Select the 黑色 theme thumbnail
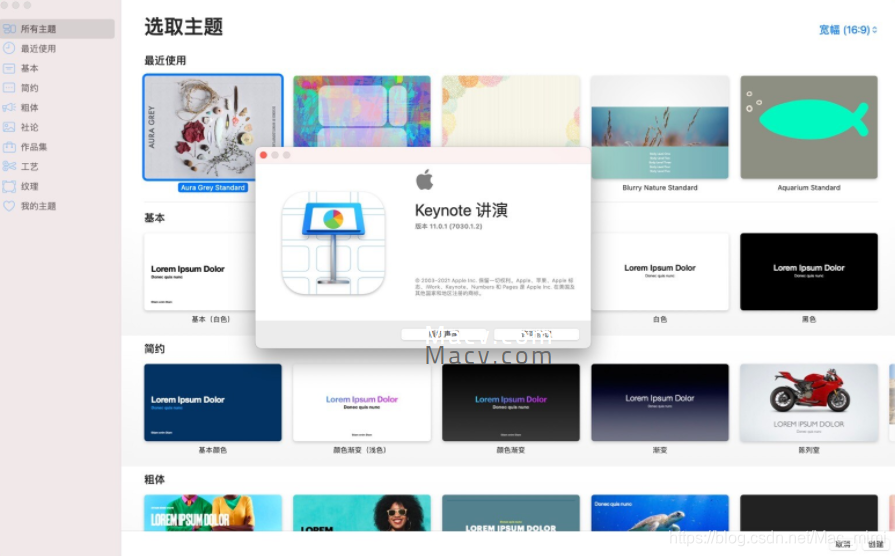This screenshot has height=556, width=895. click(x=809, y=272)
